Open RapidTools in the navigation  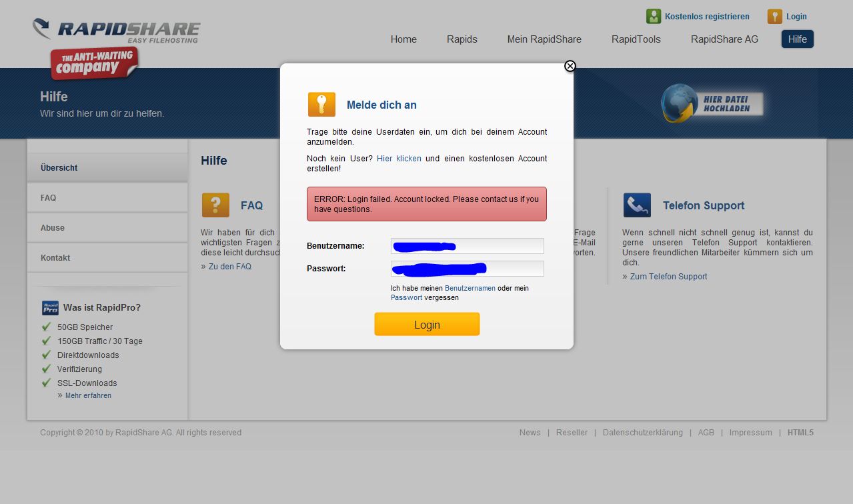point(636,39)
